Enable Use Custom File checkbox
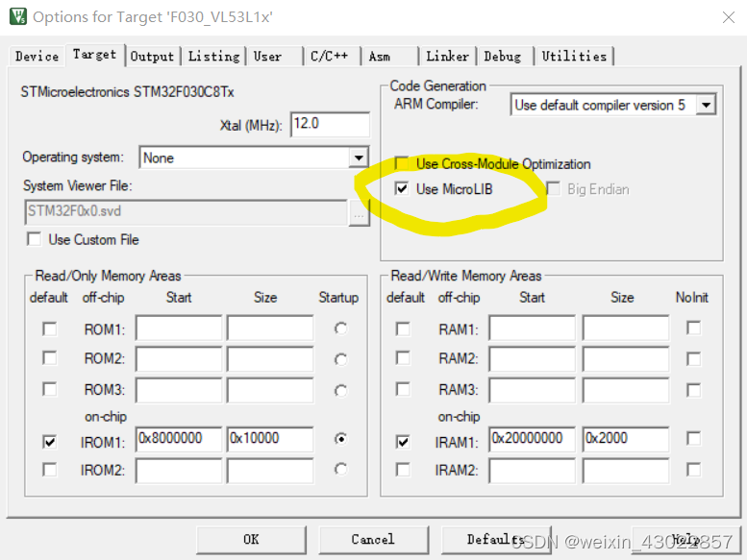The width and height of the screenshot is (747, 560). coord(35,239)
